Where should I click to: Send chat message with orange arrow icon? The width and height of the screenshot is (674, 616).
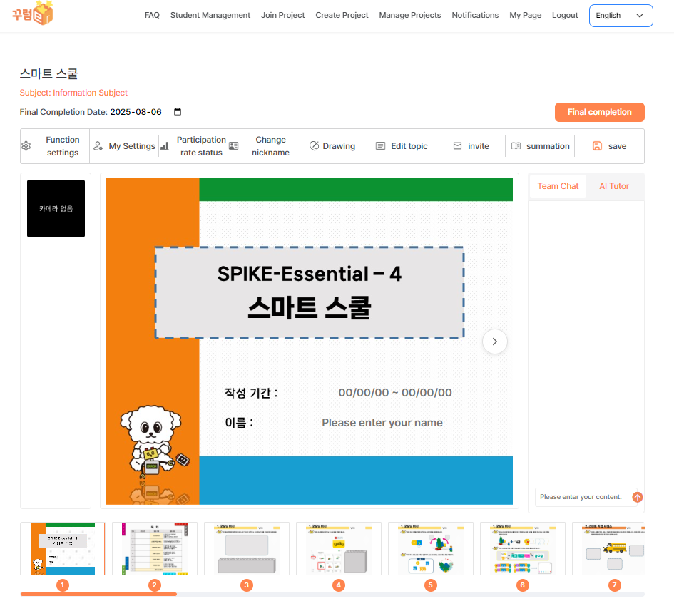[638, 497]
